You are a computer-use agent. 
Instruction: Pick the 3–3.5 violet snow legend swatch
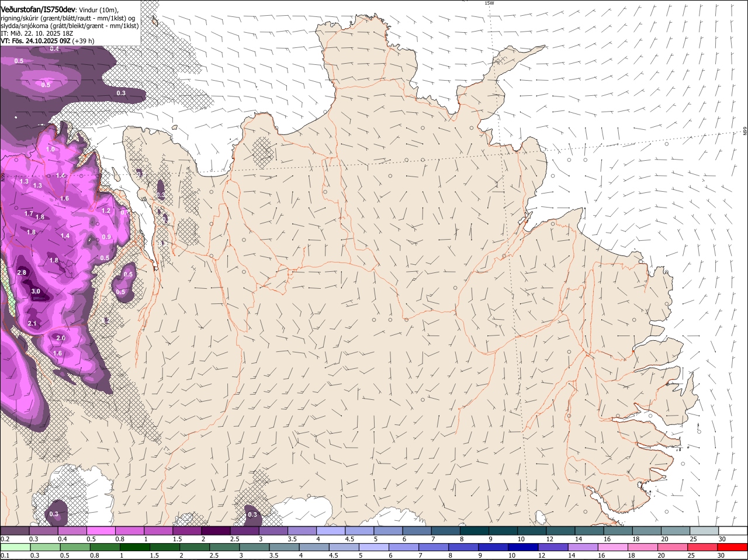click(x=274, y=530)
